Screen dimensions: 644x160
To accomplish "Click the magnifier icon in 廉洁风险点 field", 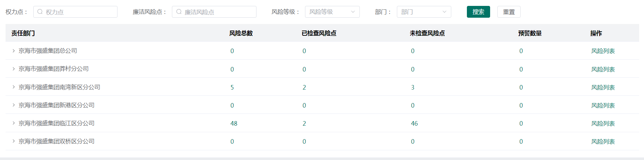I will pos(179,12).
